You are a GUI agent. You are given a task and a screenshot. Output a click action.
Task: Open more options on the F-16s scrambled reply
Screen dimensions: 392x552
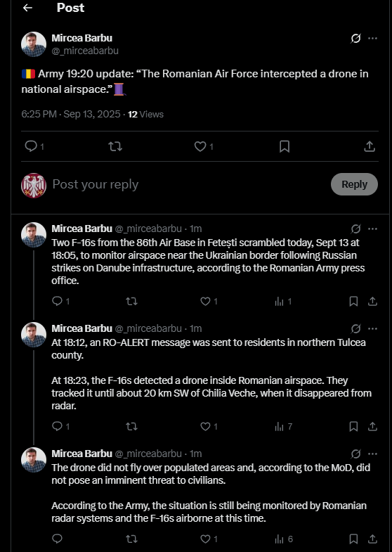(x=372, y=229)
